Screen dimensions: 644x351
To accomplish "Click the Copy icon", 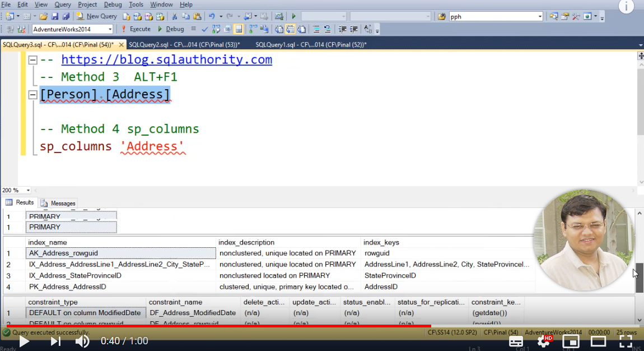I will (186, 16).
